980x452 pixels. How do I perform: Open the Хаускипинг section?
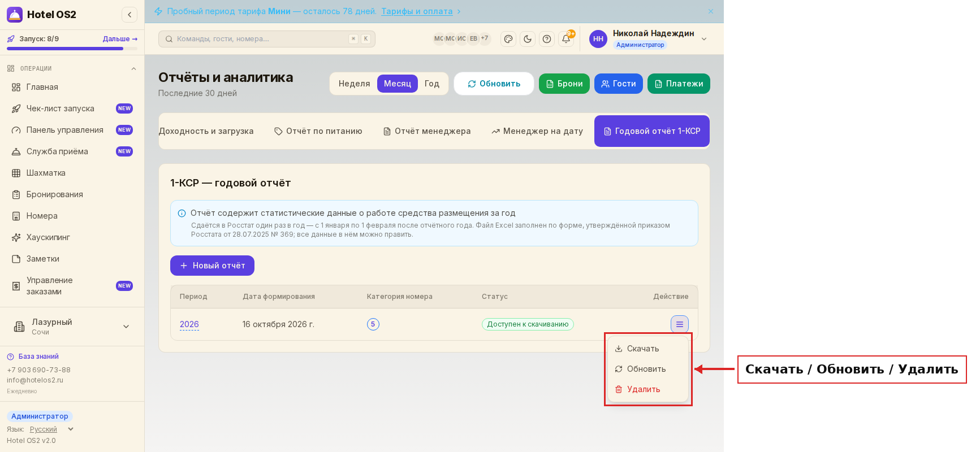72,237
